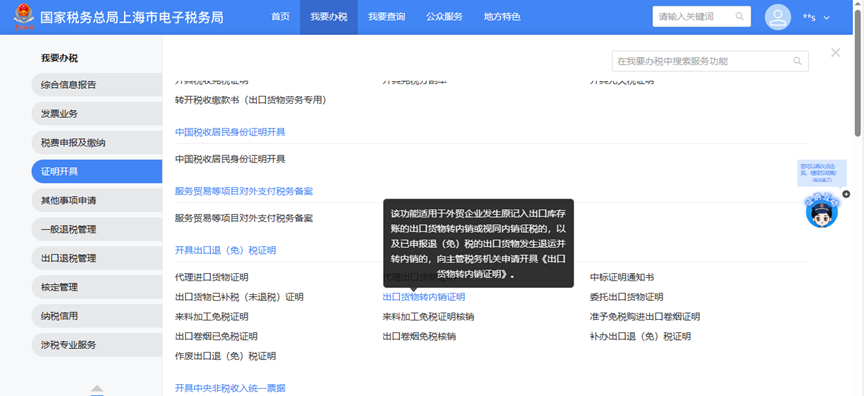Open 中国税收居民身份证明开具 black item link

[x=230, y=159]
